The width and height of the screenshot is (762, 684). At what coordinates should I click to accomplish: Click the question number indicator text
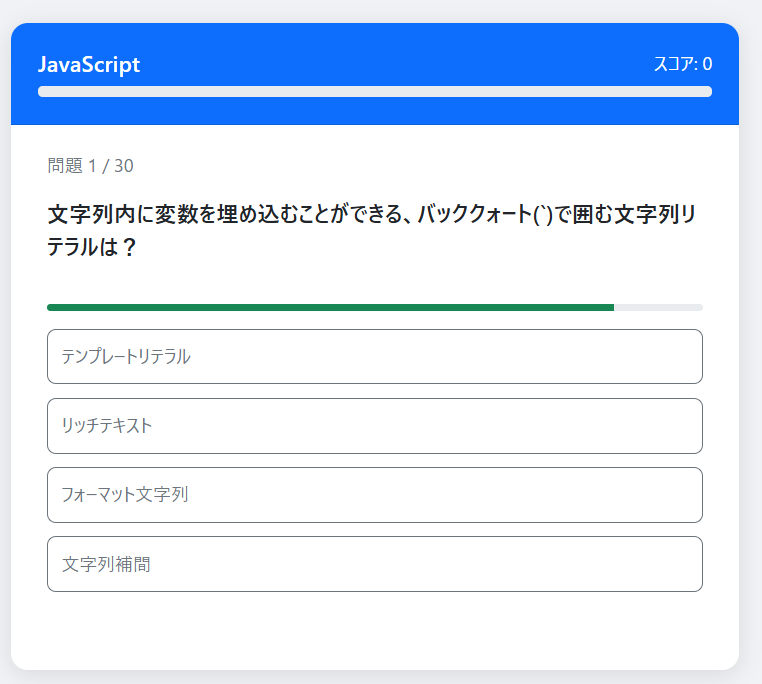[90, 166]
